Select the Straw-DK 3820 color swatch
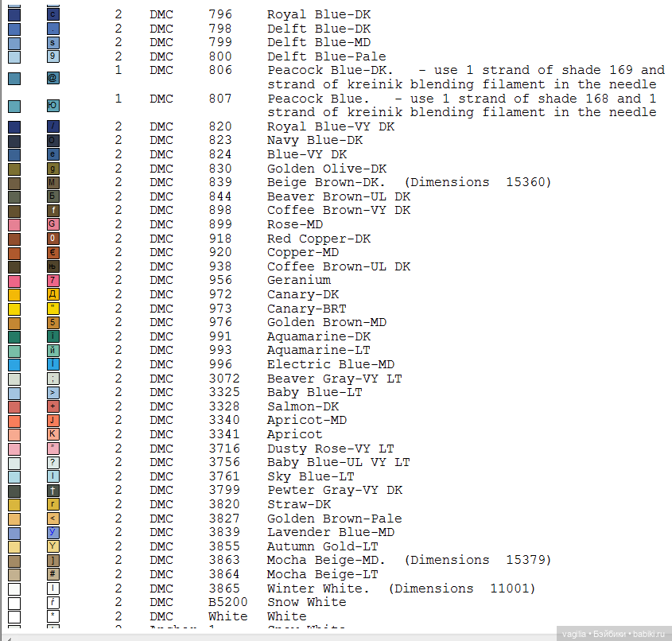Viewport: 672px width, 641px height. (14, 504)
